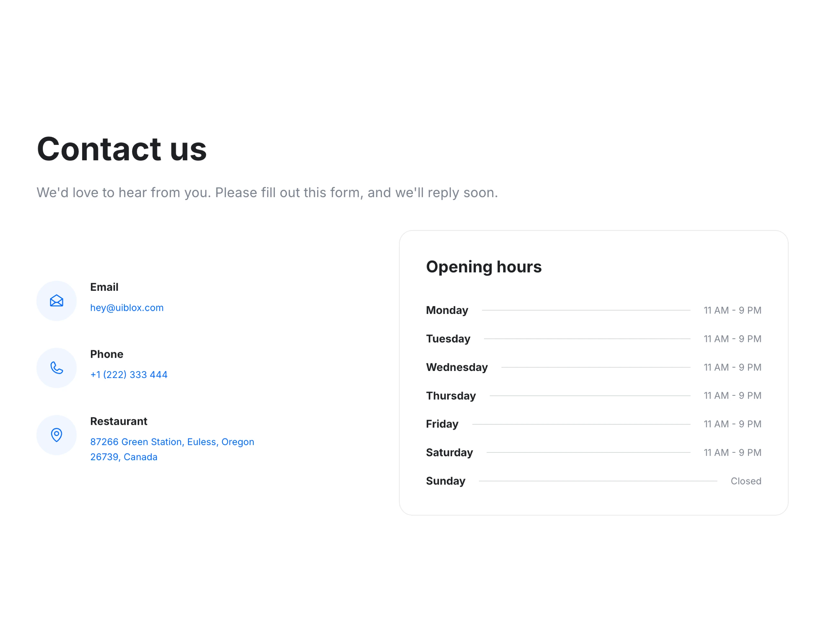The image size is (825, 644).
Task: Open hey@uiblox.com email link
Action: (127, 307)
